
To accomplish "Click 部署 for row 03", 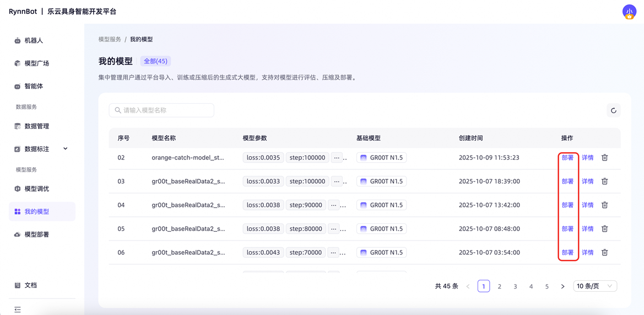I will point(567,181).
